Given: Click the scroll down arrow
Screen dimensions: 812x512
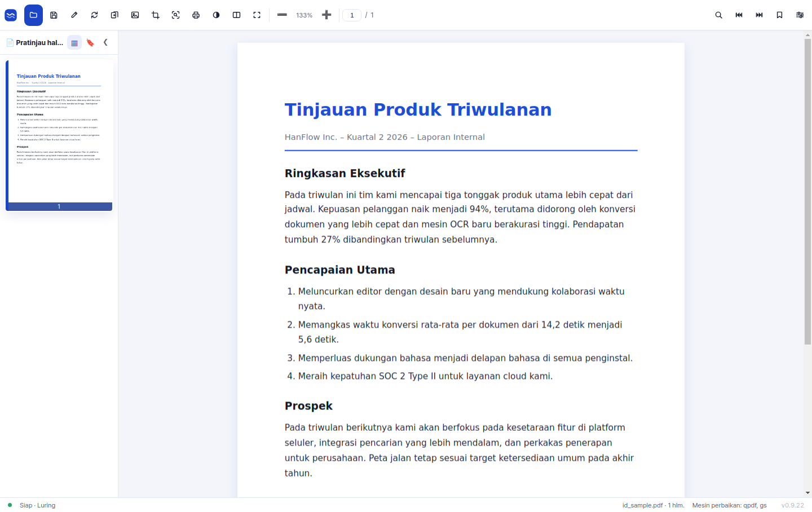Looking at the screenshot, I should point(807,493).
